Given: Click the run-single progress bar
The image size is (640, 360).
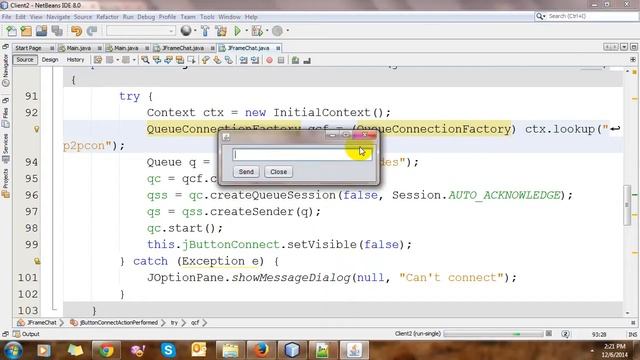Looking at the screenshot, I should 493,334.
